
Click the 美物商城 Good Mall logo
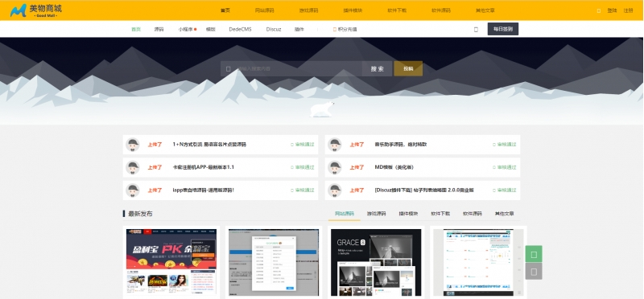(36, 10)
